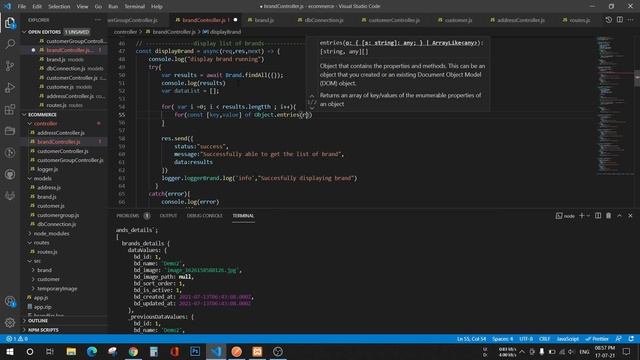Switch to addressController.js editor tab
Viewport: 640px width, 360px height.
point(520,20)
